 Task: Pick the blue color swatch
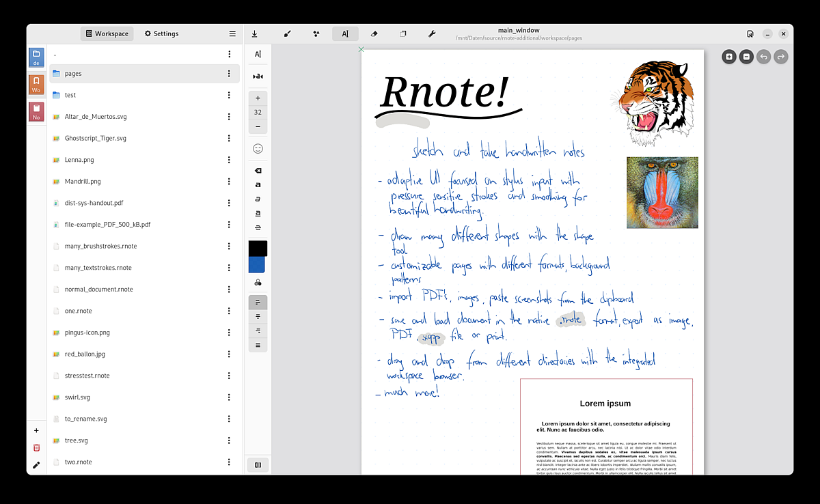[258, 265]
